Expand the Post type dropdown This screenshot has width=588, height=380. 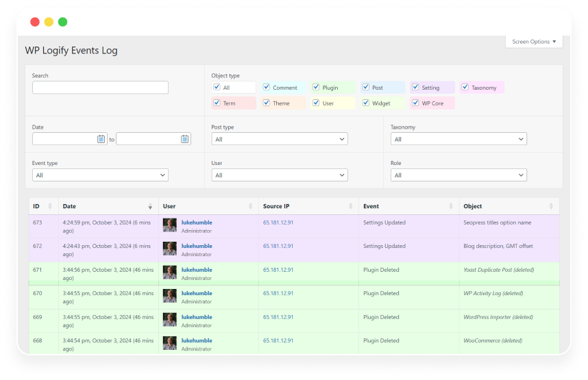point(279,139)
